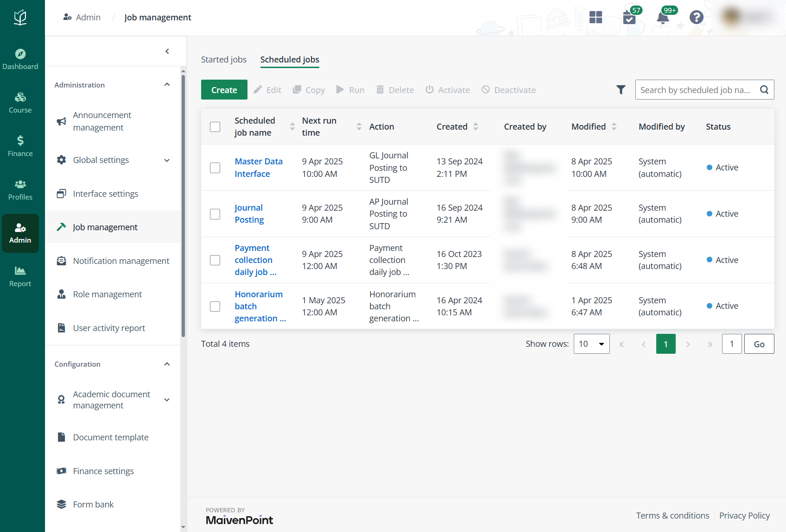Open the Master Data Interface job link
786x532 pixels.
tap(259, 168)
